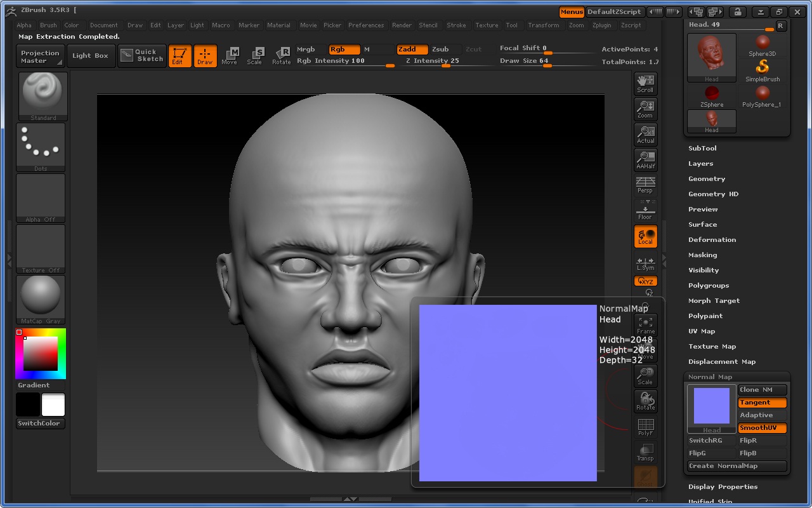Toggle the Persp perspective icon
The height and width of the screenshot is (508, 812).
tap(645, 185)
